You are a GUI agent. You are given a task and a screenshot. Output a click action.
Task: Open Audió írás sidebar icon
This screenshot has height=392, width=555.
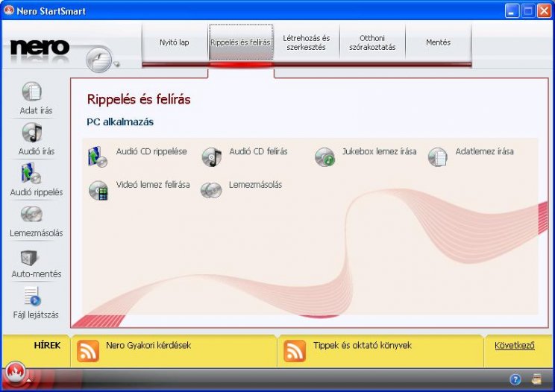pyautogui.click(x=32, y=133)
